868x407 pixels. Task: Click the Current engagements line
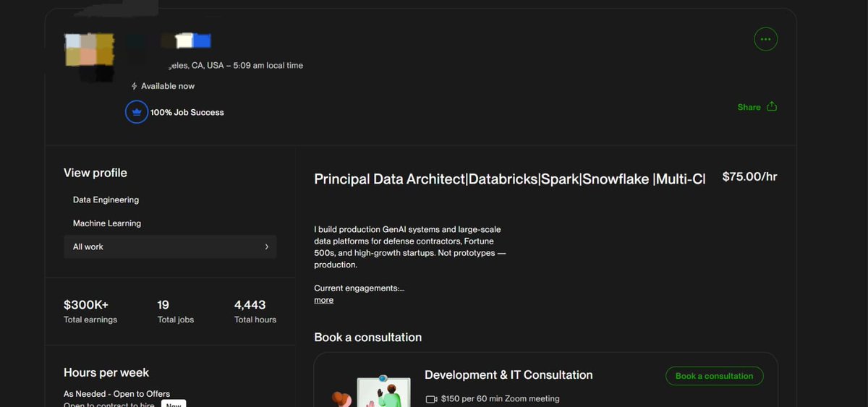[359, 288]
